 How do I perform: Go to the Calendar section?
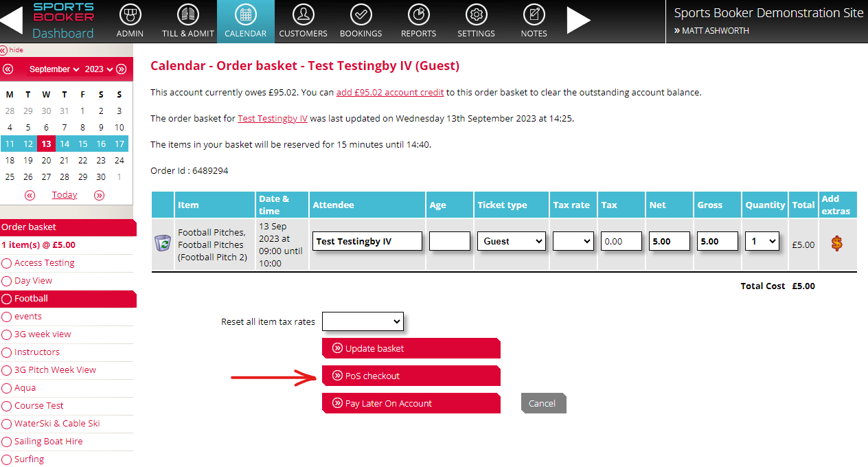tap(245, 21)
